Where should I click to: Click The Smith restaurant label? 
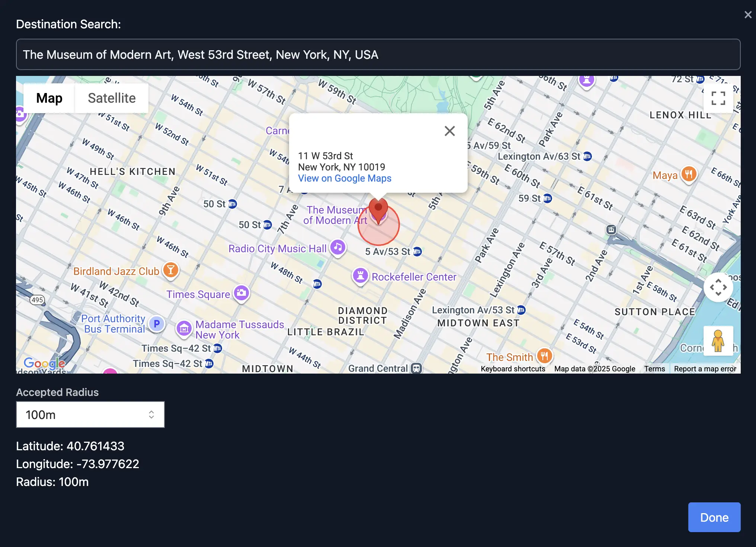(x=510, y=357)
